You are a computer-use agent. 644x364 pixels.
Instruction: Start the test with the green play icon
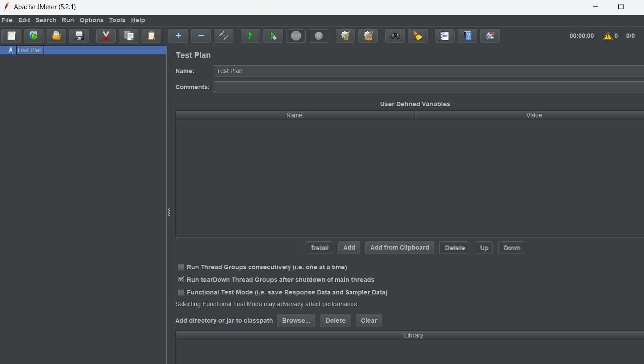(250, 36)
